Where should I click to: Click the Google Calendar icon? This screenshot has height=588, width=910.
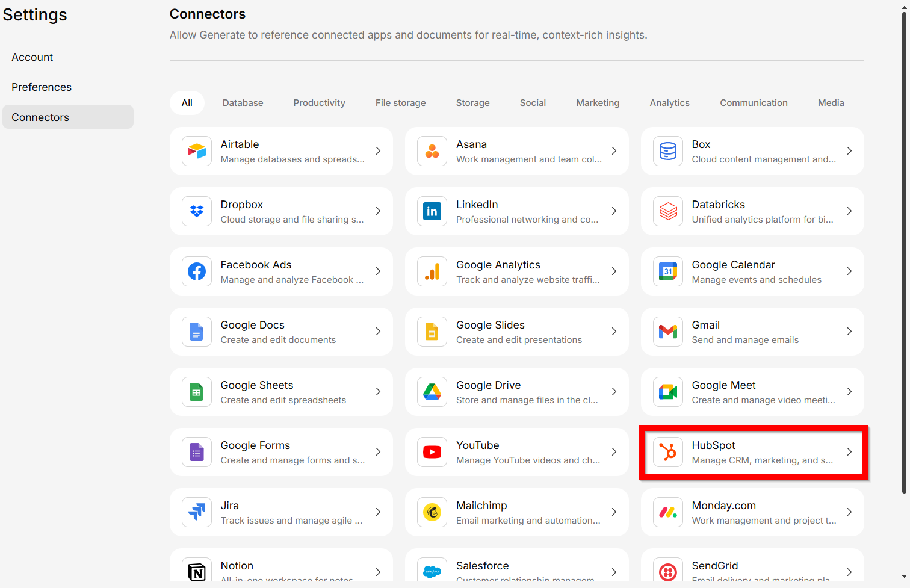tap(668, 271)
